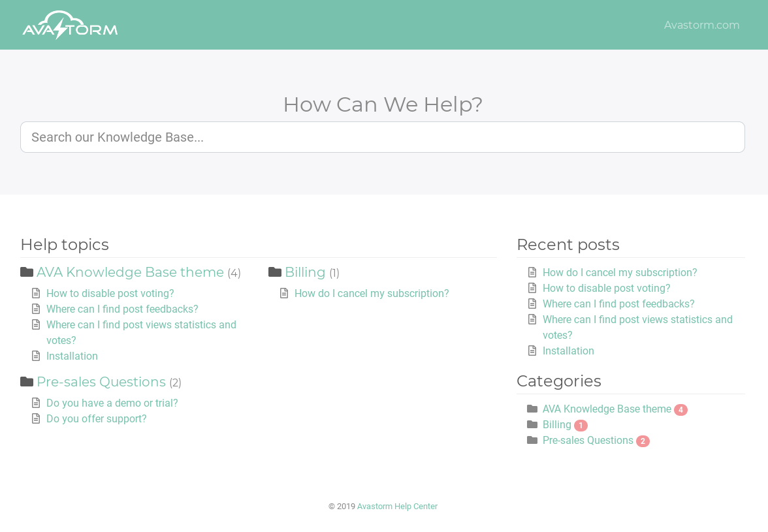Open 'How to disable post voting?' in Help topics
The image size is (768, 532).
(x=110, y=293)
